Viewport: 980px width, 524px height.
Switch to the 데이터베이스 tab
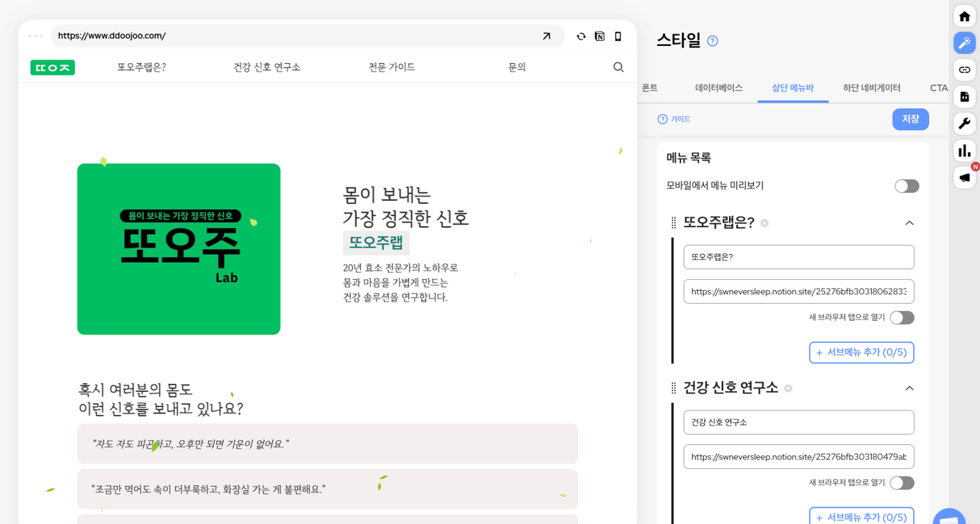(x=719, y=88)
